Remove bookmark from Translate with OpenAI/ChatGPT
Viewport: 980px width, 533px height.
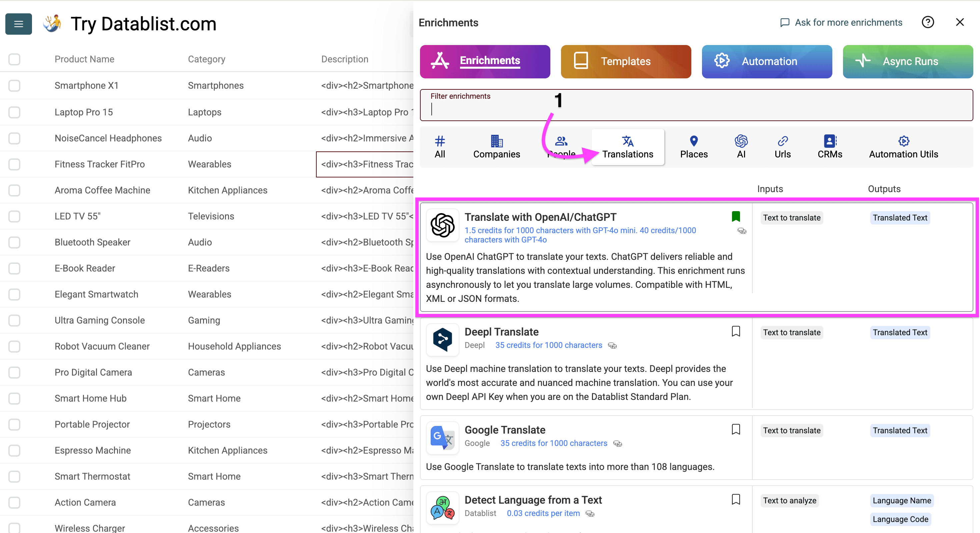coord(735,216)
